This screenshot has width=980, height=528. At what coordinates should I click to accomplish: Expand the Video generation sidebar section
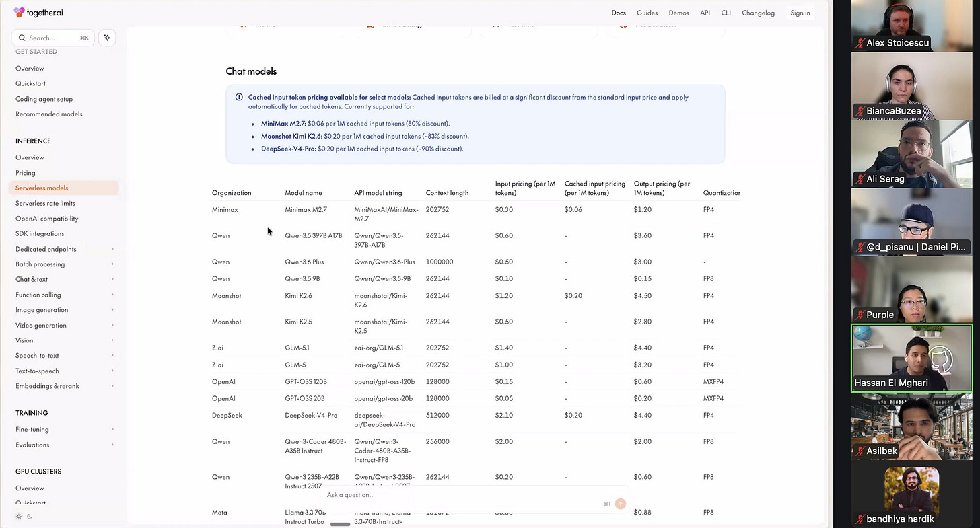[x=64, y=325]
